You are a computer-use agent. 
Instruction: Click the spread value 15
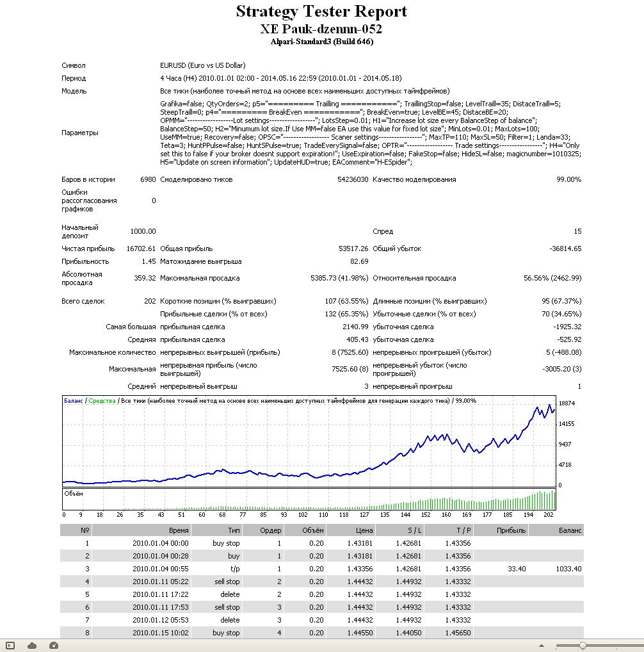[x=577, y=231]
